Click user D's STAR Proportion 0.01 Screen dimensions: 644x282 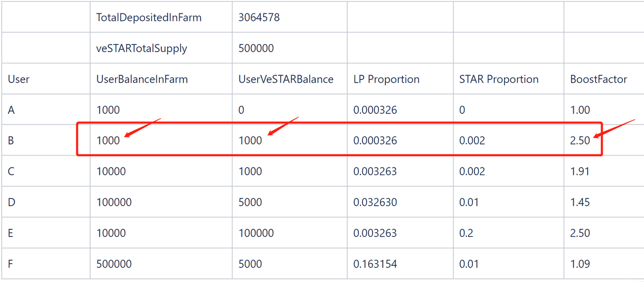pyautogui.click(x=470, y=202)
